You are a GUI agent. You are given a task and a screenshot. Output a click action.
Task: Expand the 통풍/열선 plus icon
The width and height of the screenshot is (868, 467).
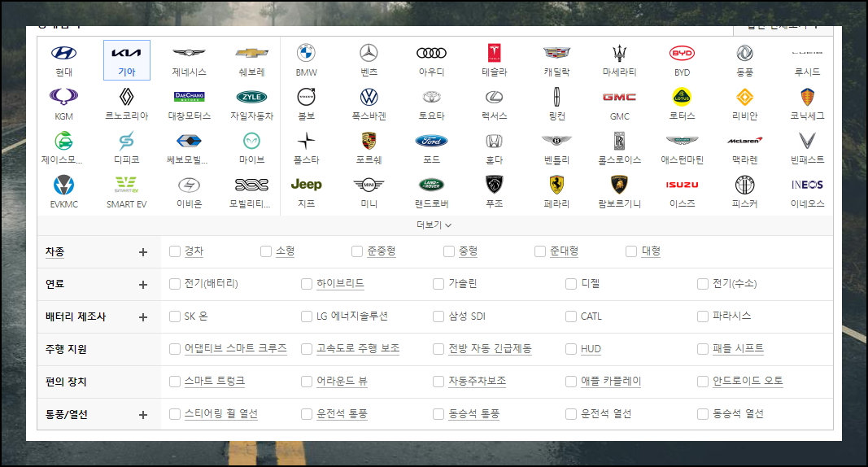pyautogui.click(x=143, y=415)
